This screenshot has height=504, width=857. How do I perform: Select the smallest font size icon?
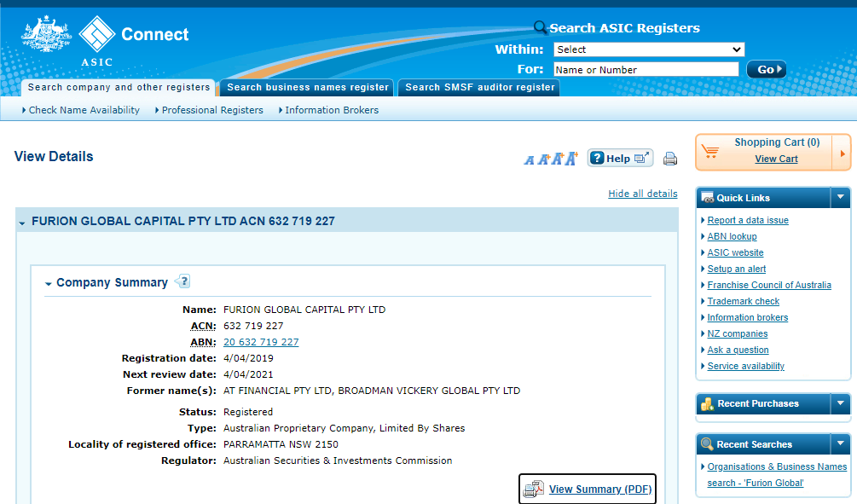coord(529,159)
